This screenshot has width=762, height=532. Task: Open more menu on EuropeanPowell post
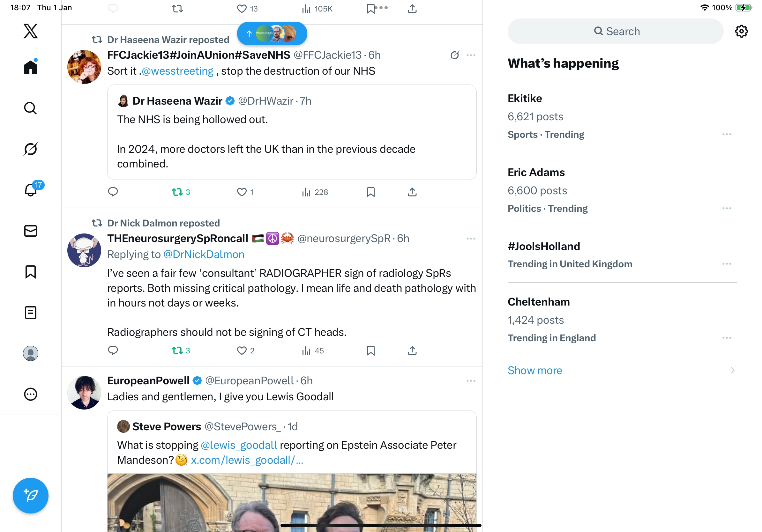pyautogui.click(x=471, y=381)
